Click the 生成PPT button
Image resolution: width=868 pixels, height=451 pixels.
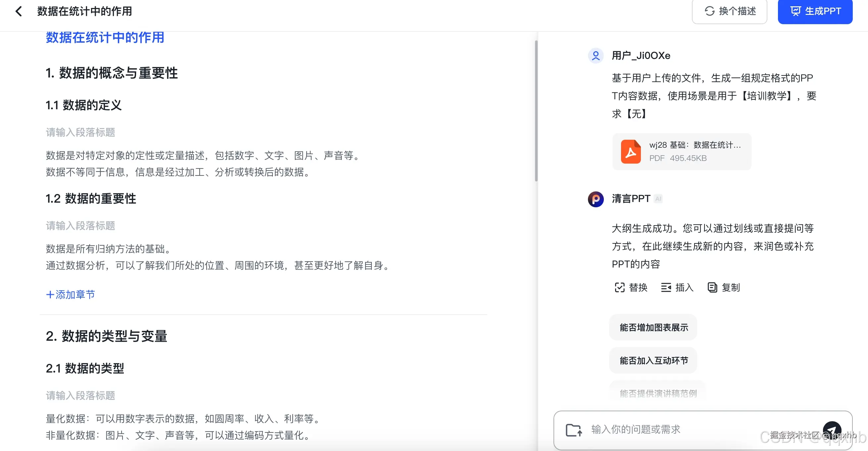click(x=815, y=11)
